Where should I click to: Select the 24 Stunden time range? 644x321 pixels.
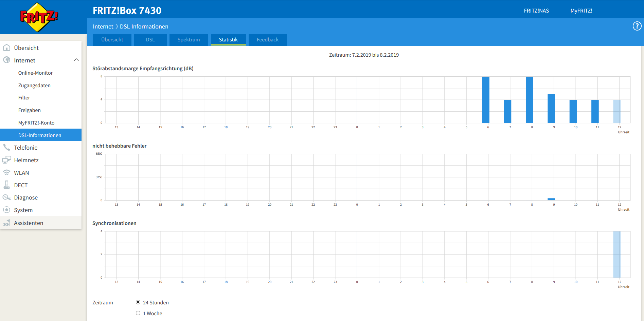coord(138,302)
